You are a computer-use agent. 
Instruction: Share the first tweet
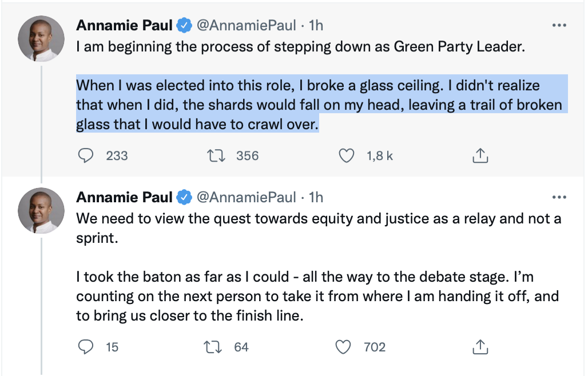[x=480, y=155]
